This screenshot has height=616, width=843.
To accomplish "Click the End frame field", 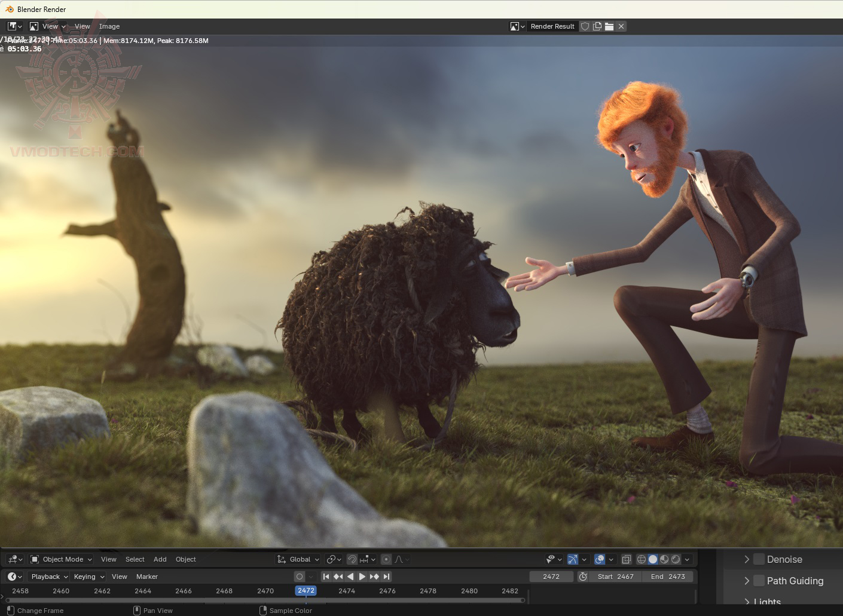I will (668, 577).
